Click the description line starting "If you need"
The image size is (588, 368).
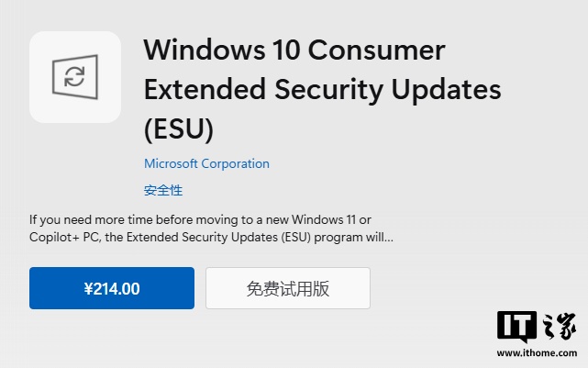click(x=200, y=219)
